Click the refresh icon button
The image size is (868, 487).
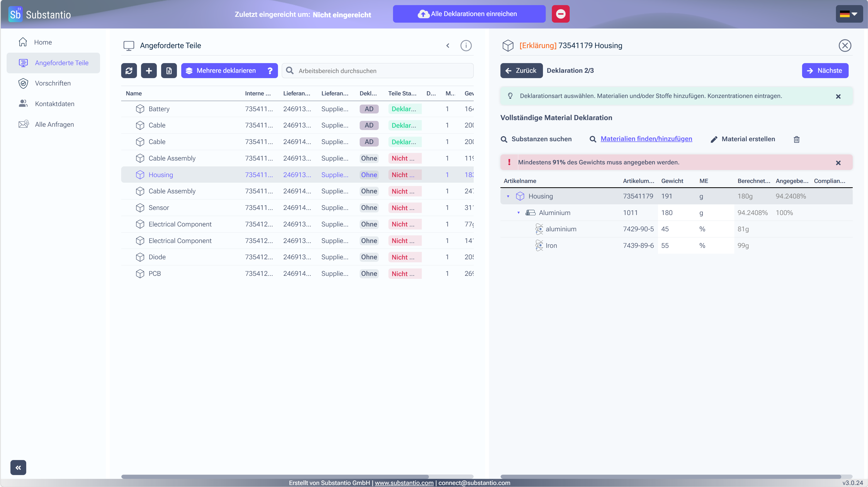[129, 71]
